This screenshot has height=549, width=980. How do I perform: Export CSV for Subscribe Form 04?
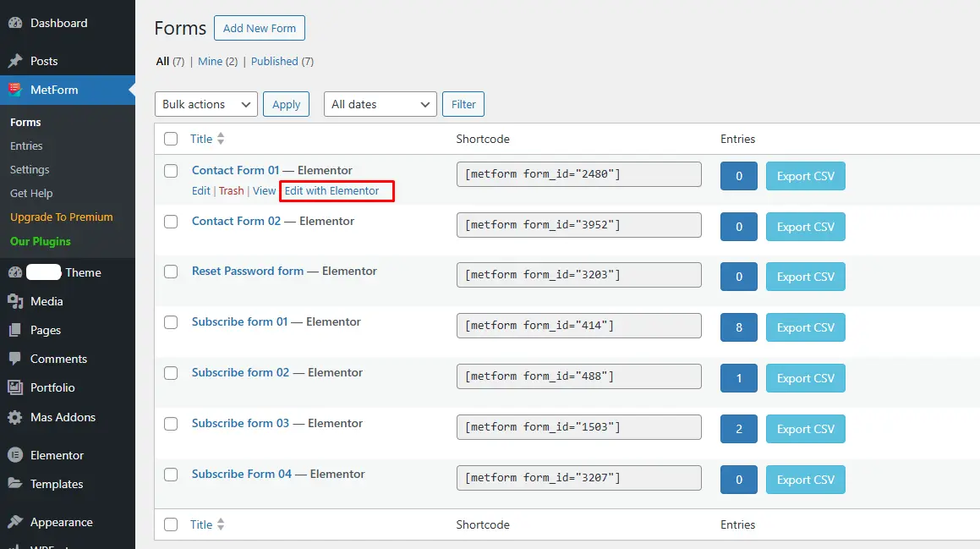tap(806, 480)
